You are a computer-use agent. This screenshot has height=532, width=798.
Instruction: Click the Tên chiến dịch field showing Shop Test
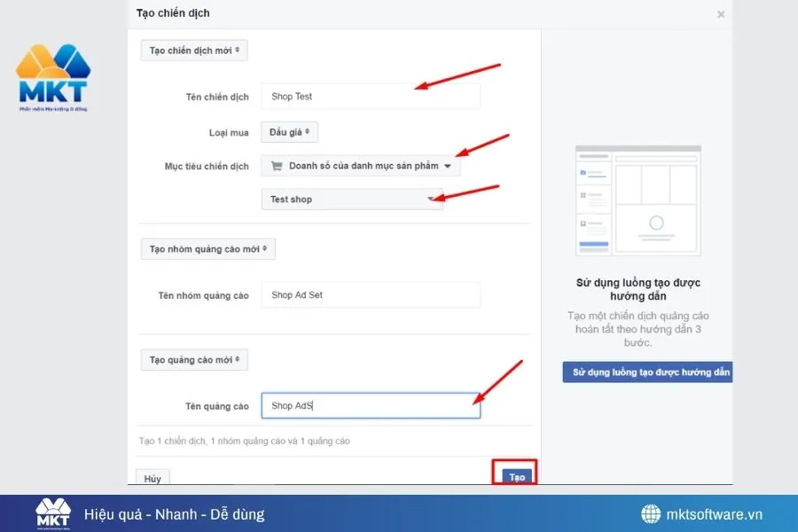click(x=371, y=96)
